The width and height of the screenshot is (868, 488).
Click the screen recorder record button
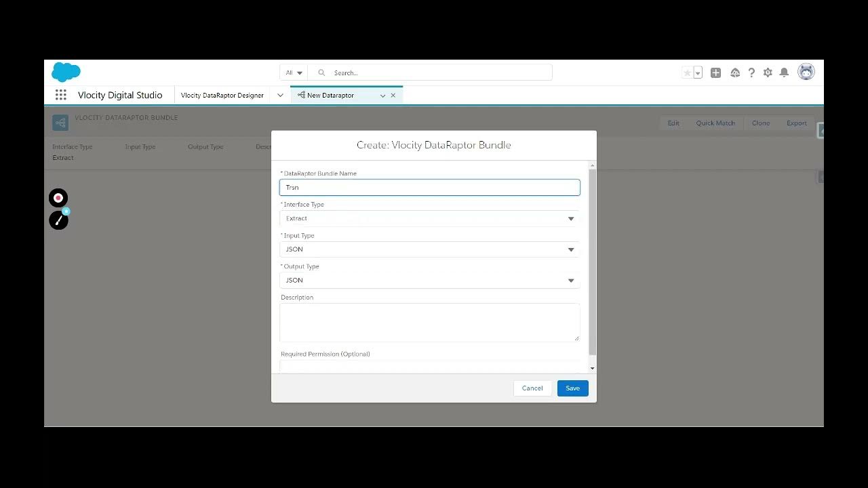tap(58, 198)
